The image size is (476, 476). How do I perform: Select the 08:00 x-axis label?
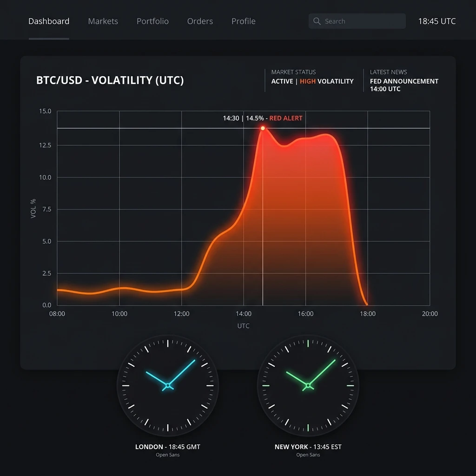(x=57, y=314)
